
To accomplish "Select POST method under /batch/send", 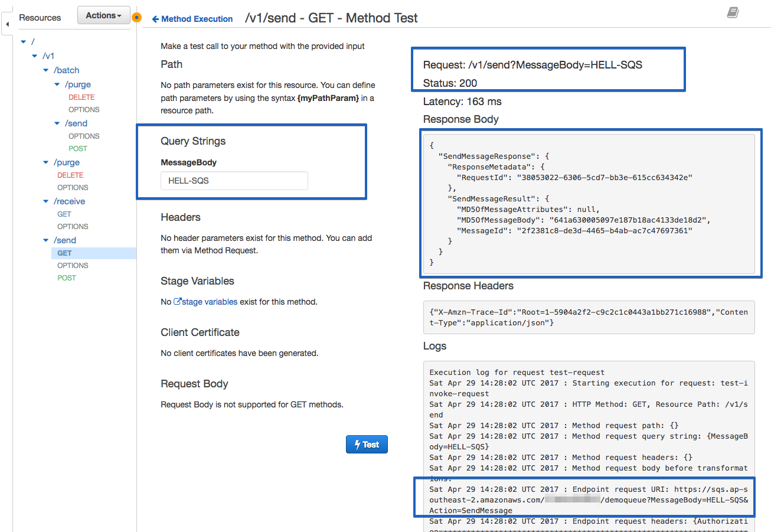I will (x=78, y=149).
